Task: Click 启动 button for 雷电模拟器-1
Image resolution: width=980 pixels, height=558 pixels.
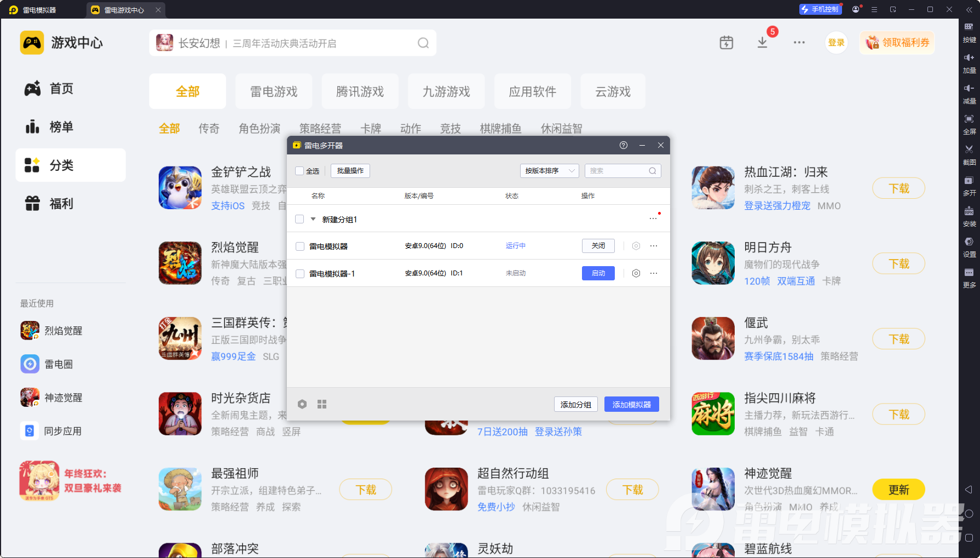Action: coord(598,273)
